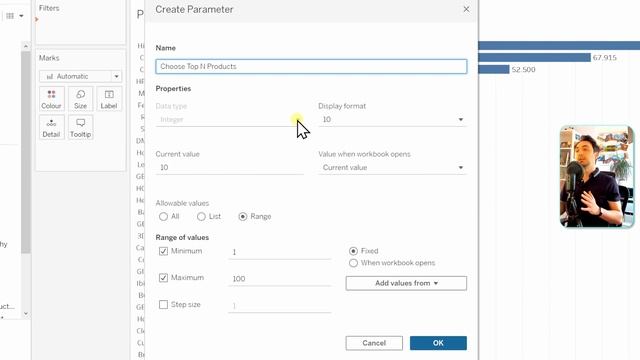Open the Colour mark card
This screenshot has height=360, width=640.
(x=51, y=99)
